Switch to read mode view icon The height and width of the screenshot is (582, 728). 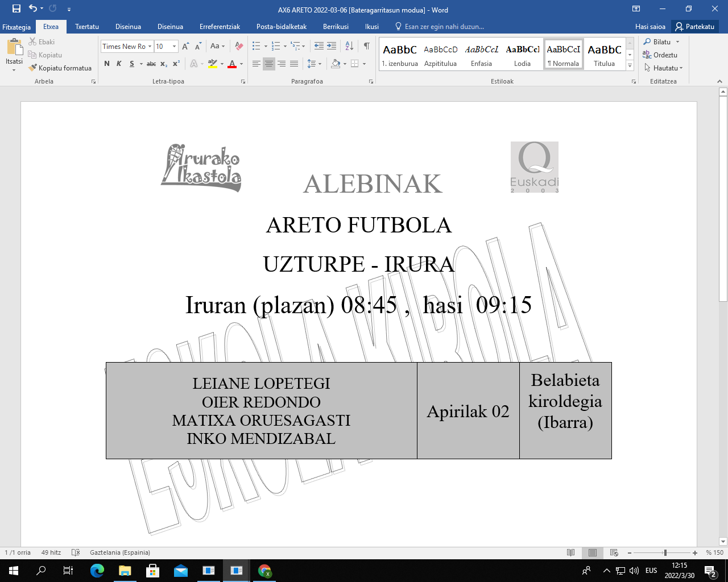pos(571,552)
